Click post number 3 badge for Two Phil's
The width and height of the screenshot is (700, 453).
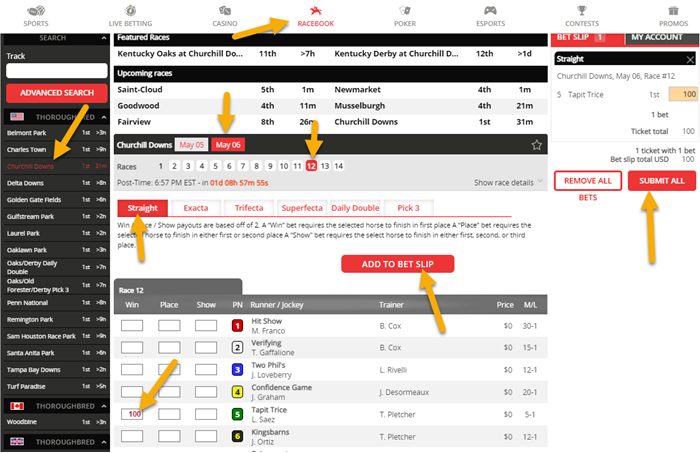pos(238,370)
